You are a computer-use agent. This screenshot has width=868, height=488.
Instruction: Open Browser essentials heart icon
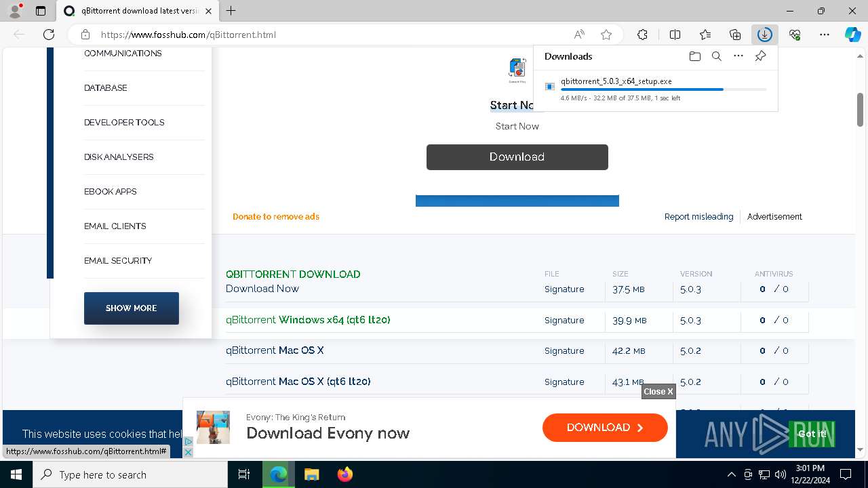tap(795, 35)
